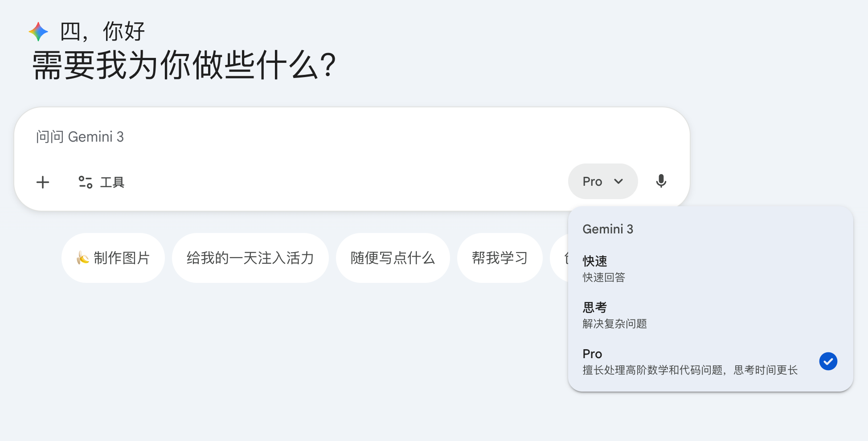Click the 给我的一天注入活力 suggestion chip
The height and width of the screenshot is (441, 868).
click(250, 258)
